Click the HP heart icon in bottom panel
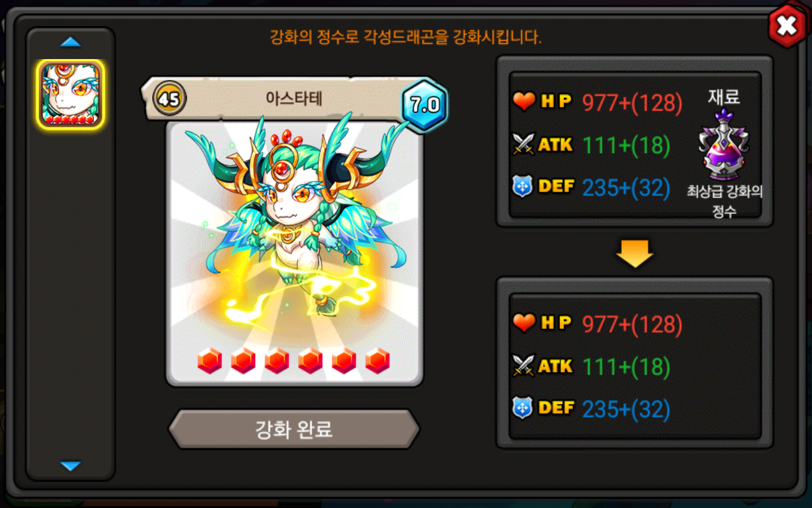The width and height of the screenshot is (812, 508). coord(524,323)
